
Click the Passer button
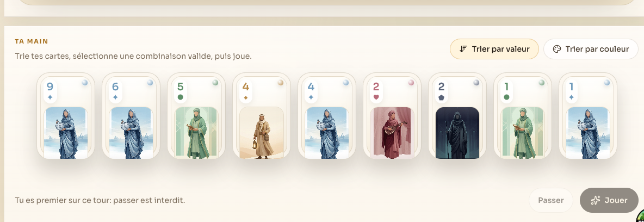click(551, 200)
